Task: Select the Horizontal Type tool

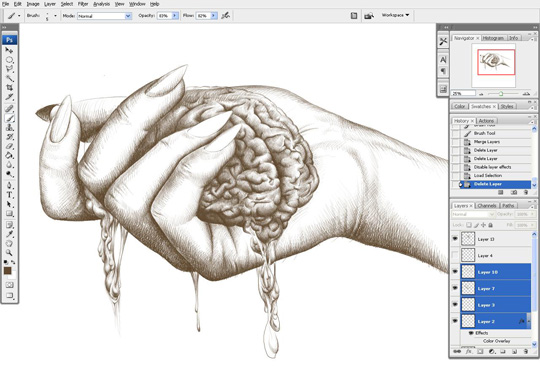Action: 9,195
